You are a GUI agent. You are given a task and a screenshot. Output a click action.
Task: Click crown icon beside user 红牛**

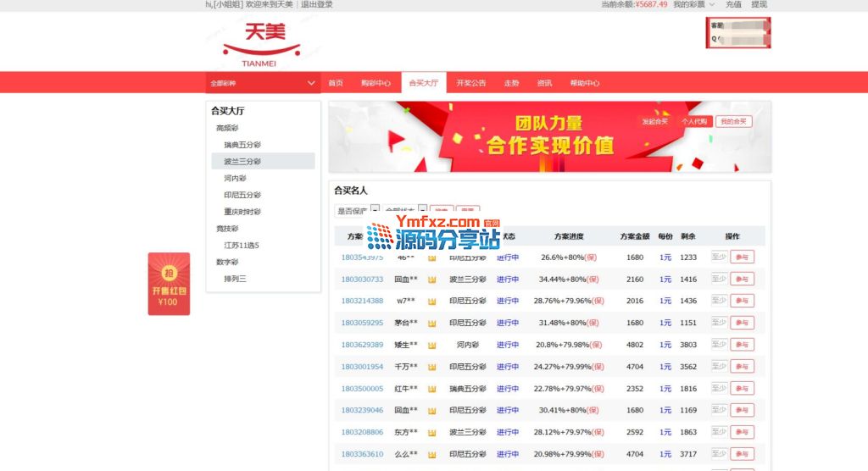(431, 390)
